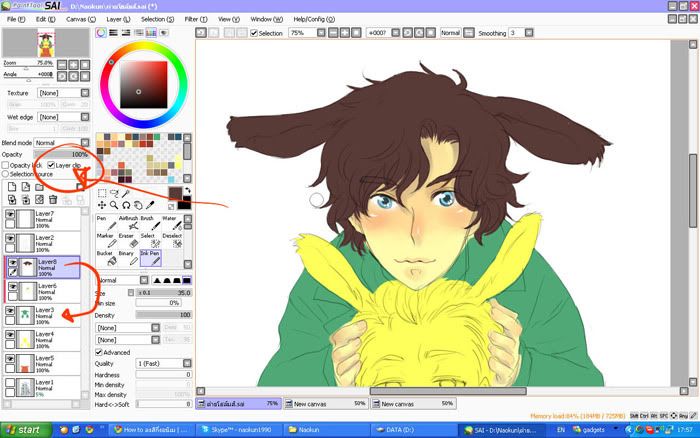This screenshot has width=700, height=438.
Task: Select the Ink Pen tool
Action: click(149, 260)
